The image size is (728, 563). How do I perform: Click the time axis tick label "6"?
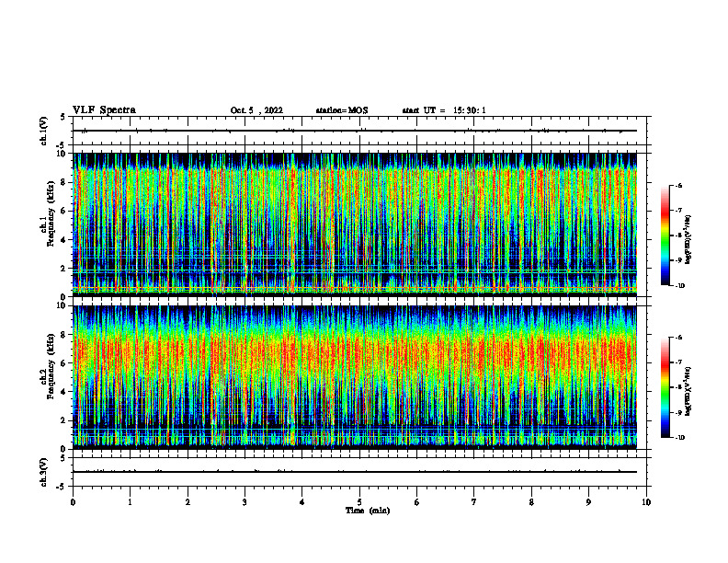coord(417,502)
